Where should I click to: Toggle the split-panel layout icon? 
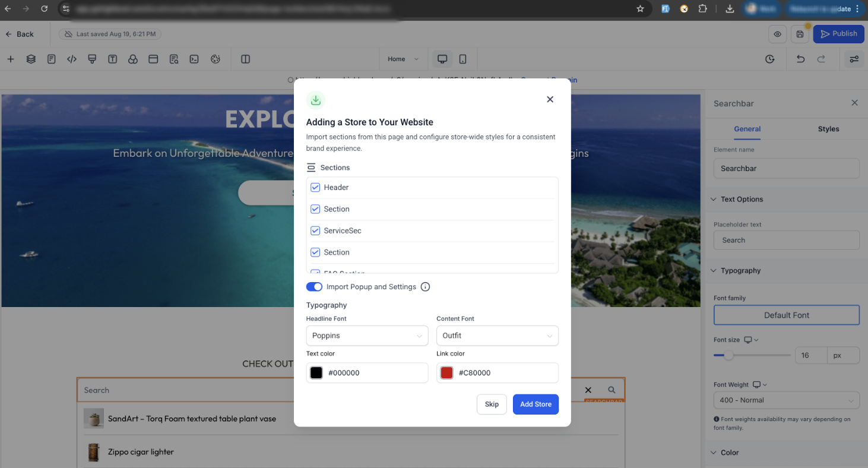pyautogui.click(x=246, y=59)
